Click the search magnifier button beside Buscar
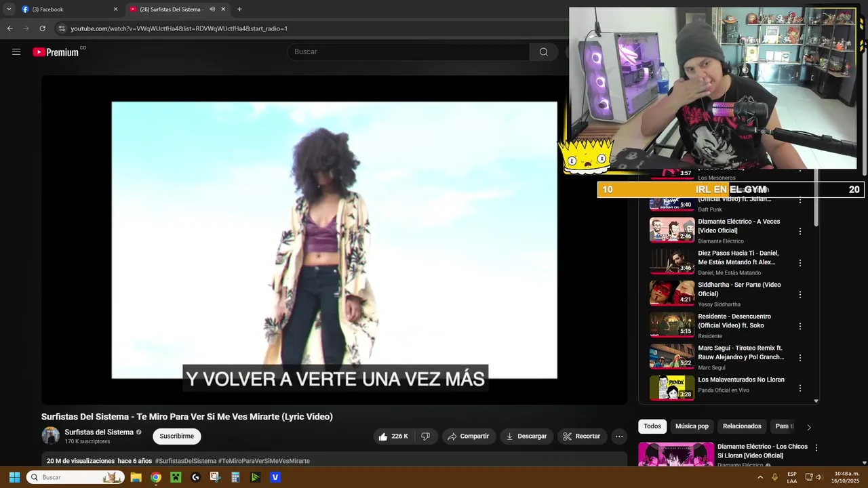This screenshot has height=488, width=868. [543, 52]
